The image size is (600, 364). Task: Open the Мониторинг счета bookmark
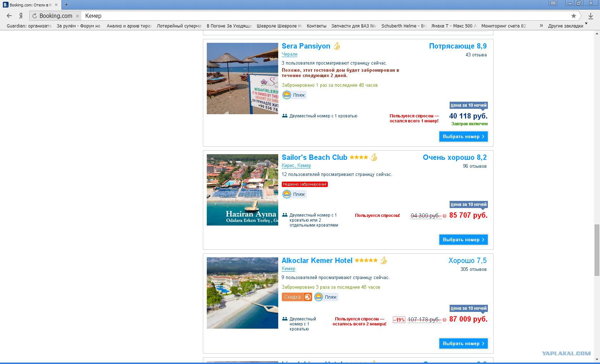tap(504, 26)
